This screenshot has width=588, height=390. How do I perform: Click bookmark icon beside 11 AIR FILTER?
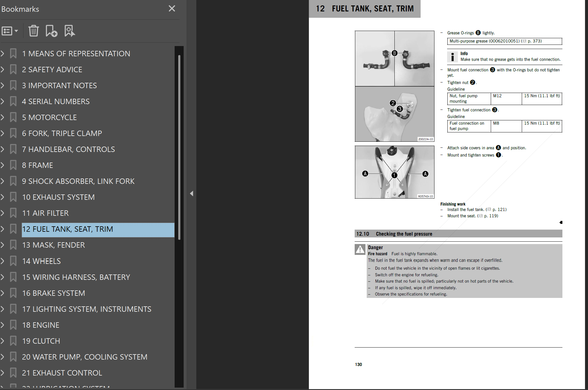(13, 213)
